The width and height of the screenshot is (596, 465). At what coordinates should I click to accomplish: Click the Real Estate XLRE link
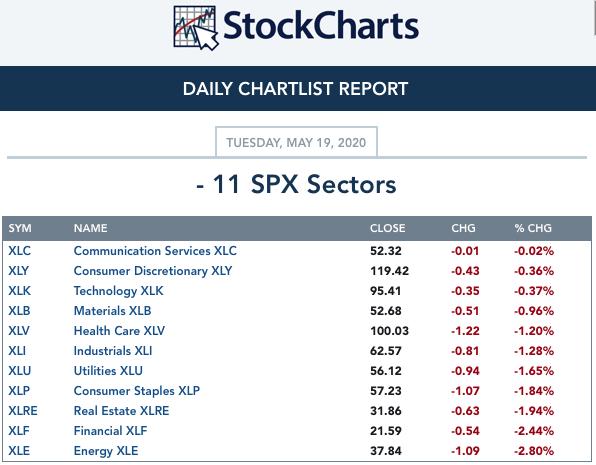(121, 411)
